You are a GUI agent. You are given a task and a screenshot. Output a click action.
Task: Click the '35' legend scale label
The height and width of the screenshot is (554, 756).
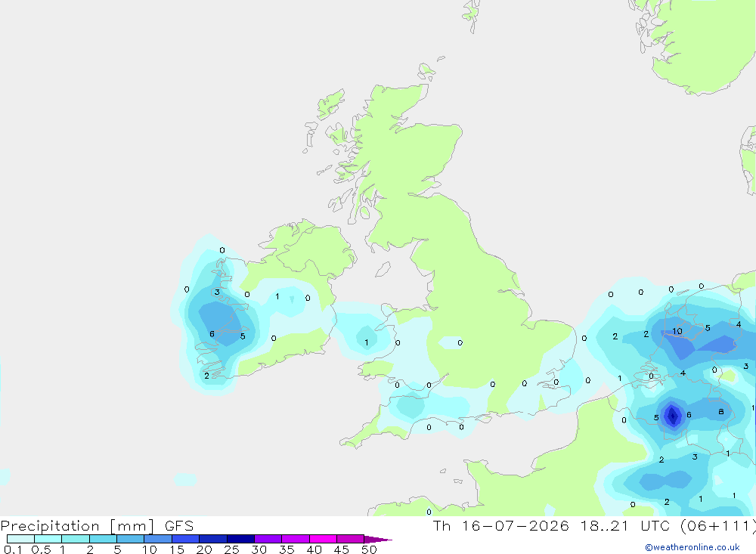(287, 549)
